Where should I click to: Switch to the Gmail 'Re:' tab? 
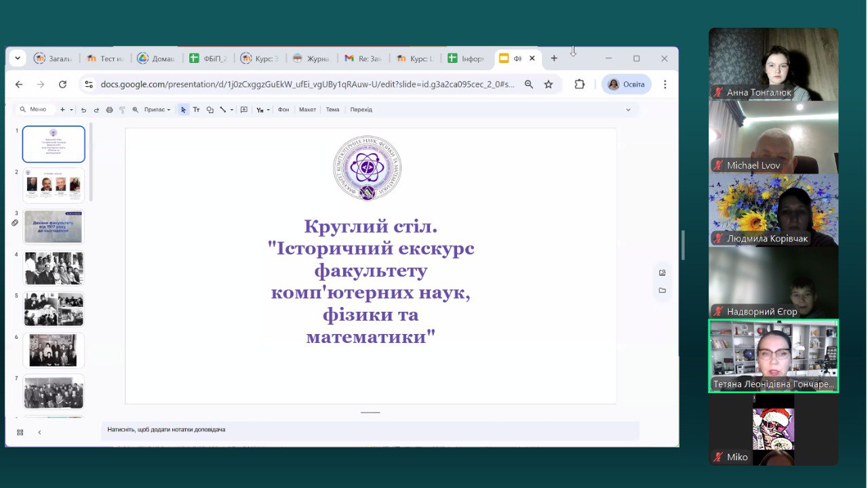pos(363,59)
